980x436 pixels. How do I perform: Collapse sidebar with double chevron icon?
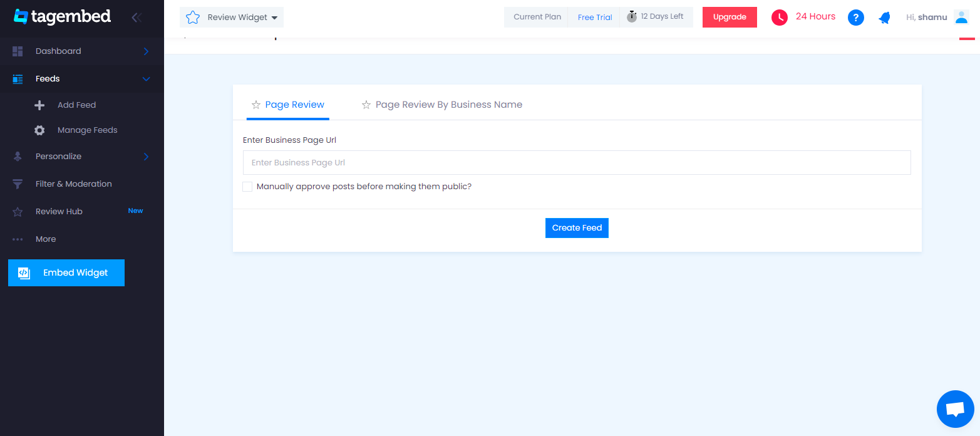pyautogui.click(x=137, y=18)
